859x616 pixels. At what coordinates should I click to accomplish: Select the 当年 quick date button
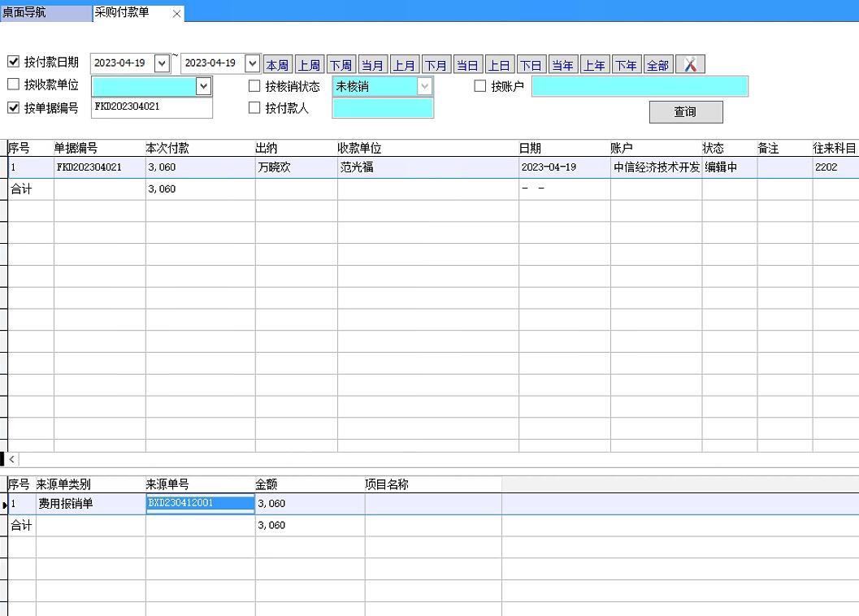click(562, 65)
